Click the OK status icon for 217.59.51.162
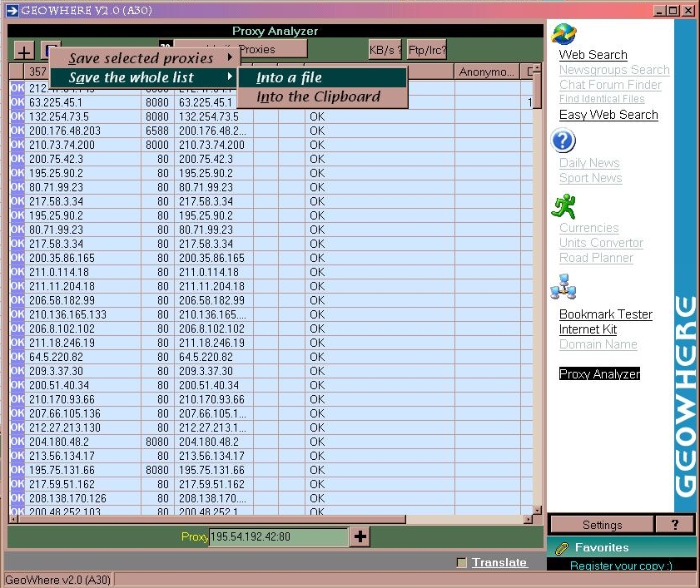The width and height of the screenshot is (700, 588). [x=17, y=484]
